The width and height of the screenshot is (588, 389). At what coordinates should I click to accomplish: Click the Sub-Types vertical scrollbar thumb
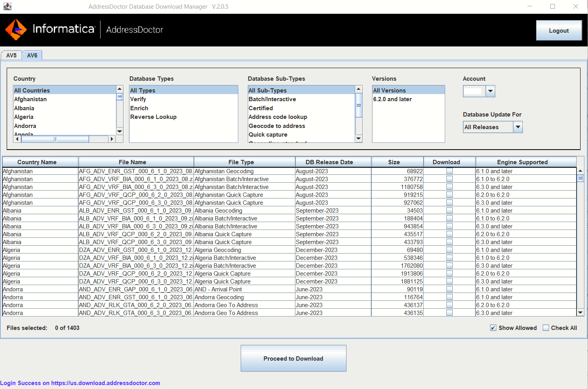[x=359, y=105]
